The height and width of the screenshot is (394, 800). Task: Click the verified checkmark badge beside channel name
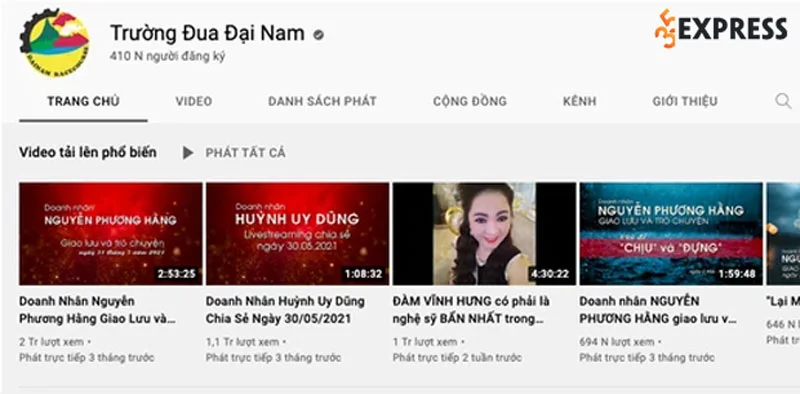click(318, 35)
